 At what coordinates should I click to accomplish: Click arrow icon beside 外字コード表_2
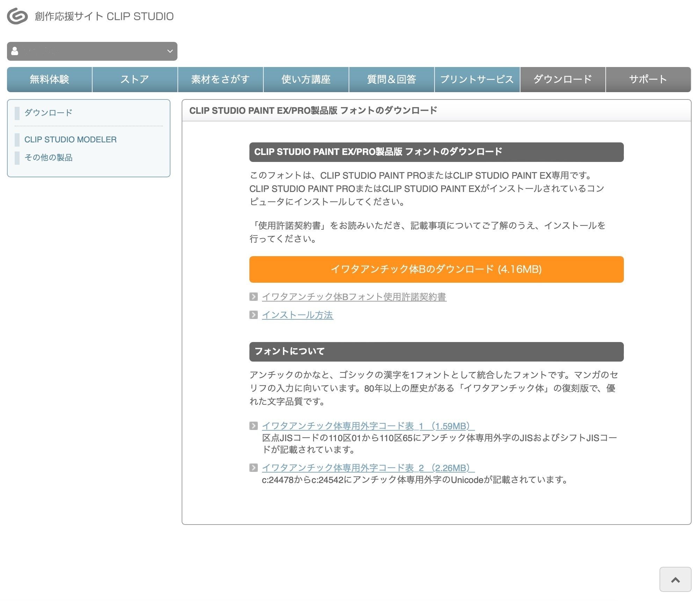point(254,468)
